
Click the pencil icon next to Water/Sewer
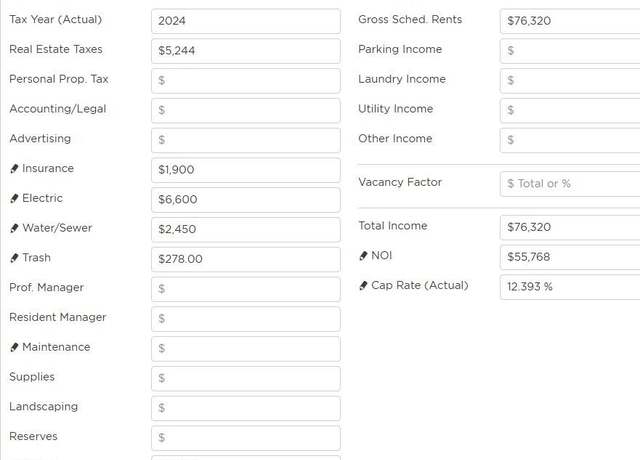click(14, 228)
